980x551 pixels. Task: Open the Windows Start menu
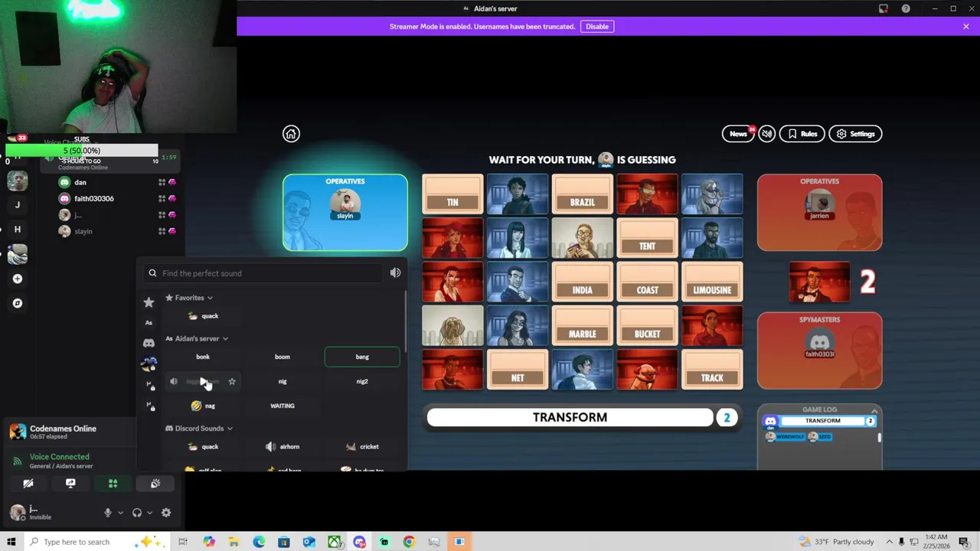(11, 542)
